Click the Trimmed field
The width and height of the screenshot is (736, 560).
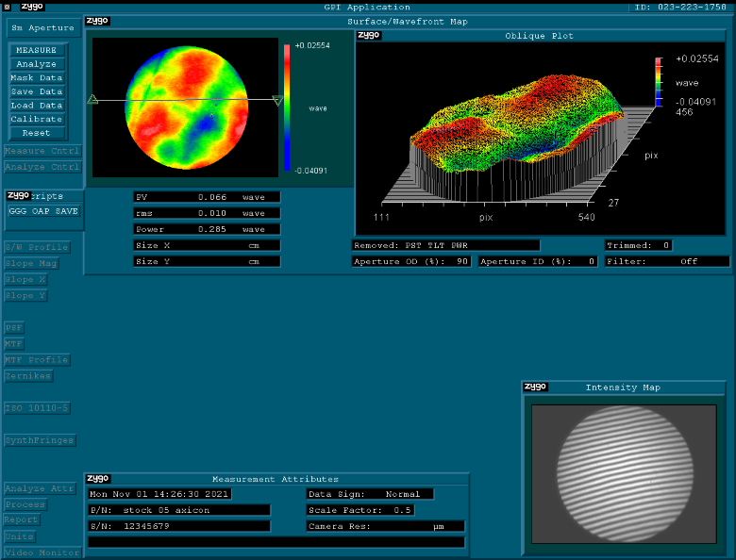pos(639,245)
